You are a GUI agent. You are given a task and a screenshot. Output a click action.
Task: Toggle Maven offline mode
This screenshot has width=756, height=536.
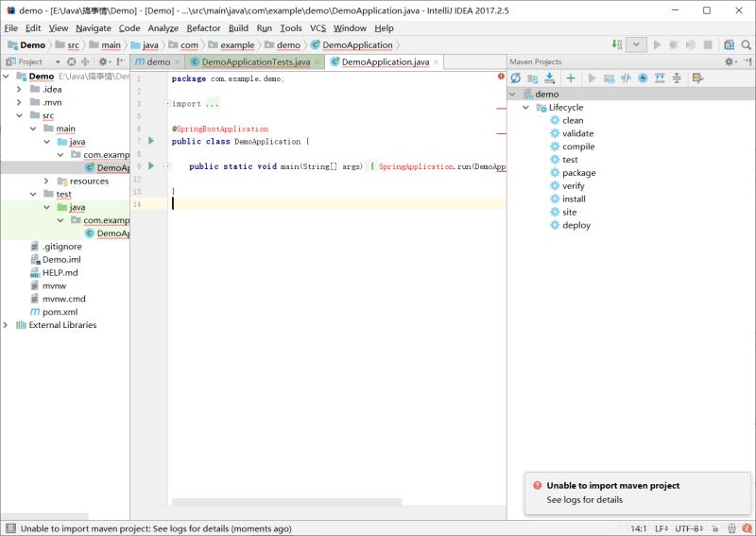click(x=626, y=78)
